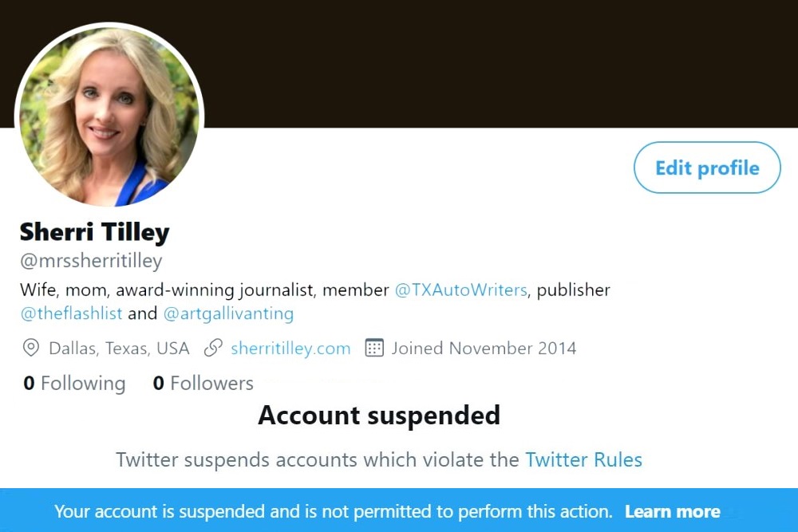Open the Sherri Tilley profile photo

109,116
